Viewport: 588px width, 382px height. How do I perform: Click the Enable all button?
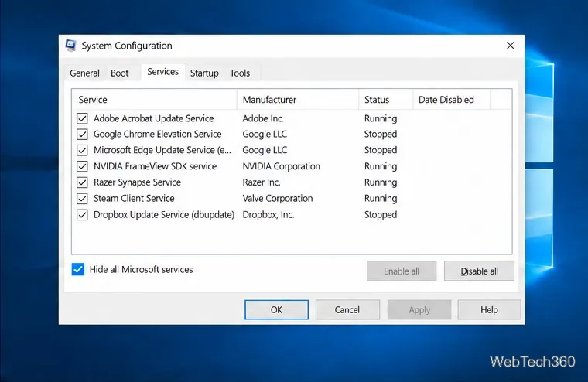click(402, 271)
